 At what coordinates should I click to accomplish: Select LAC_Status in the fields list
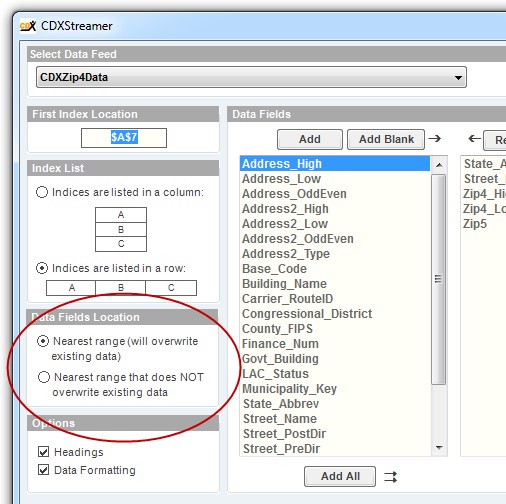pos(335,374)
